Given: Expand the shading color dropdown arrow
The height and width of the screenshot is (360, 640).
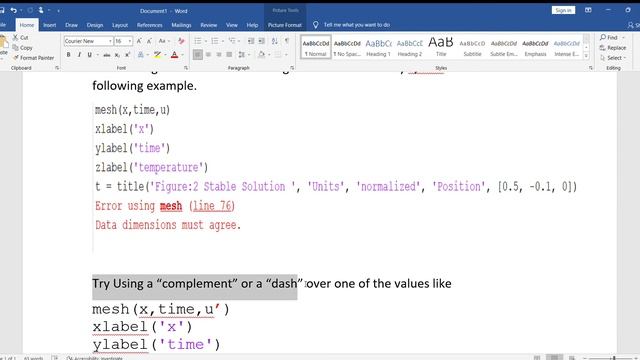Looking at the screenshot, I should 269,55.
